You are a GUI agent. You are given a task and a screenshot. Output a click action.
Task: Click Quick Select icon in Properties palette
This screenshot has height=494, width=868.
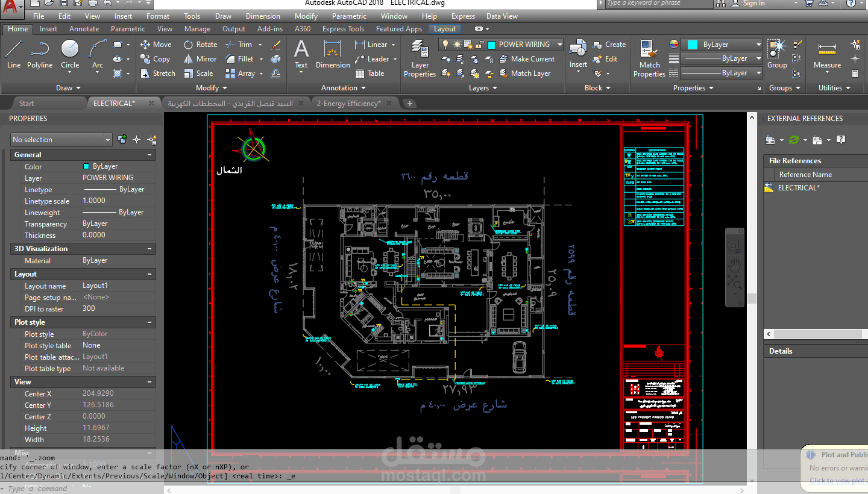pos(152,140)
